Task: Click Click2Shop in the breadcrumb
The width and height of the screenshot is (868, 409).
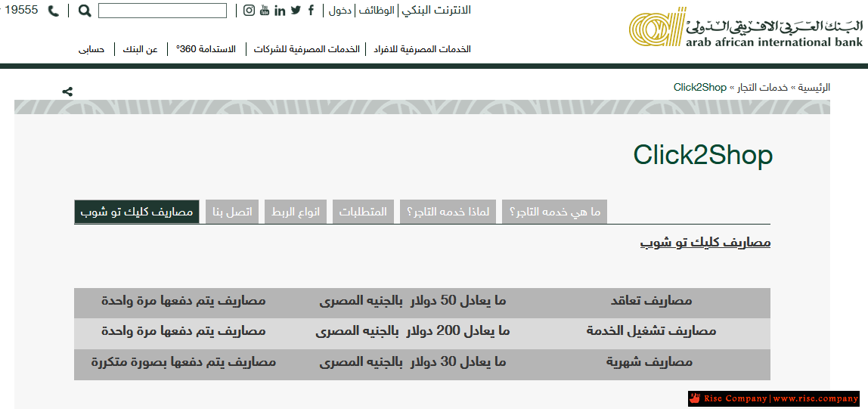Action: click(x=699, y=88)
